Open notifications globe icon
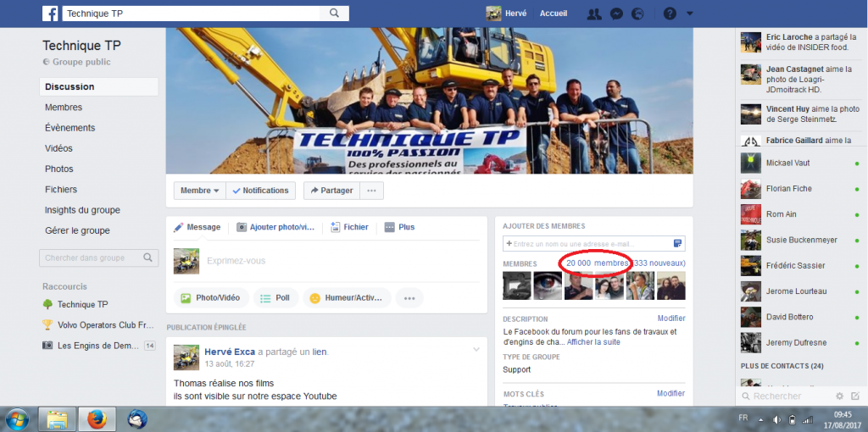This screenshot has height=432, width=868. coord(637,14)
